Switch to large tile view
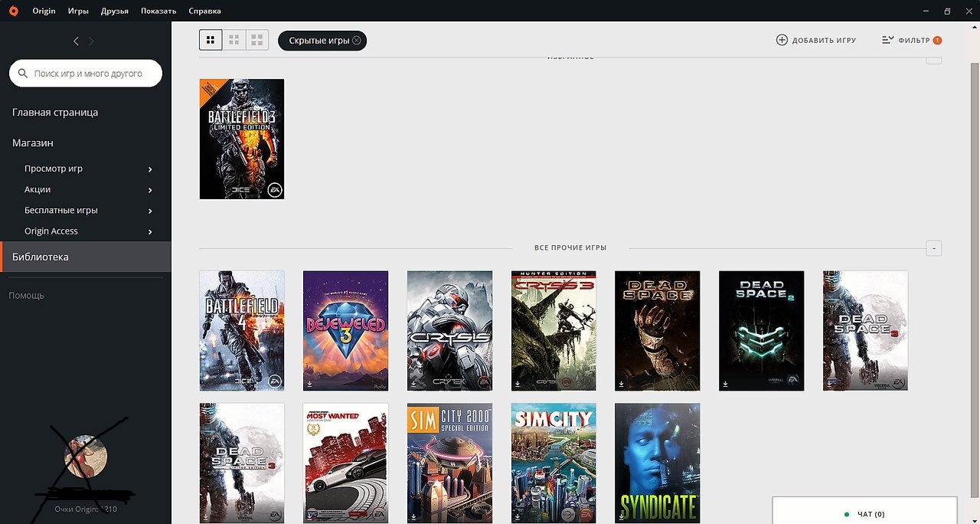The width and height of the screenshot is (980, 524). pyautogui.click(x=257, y=40)
